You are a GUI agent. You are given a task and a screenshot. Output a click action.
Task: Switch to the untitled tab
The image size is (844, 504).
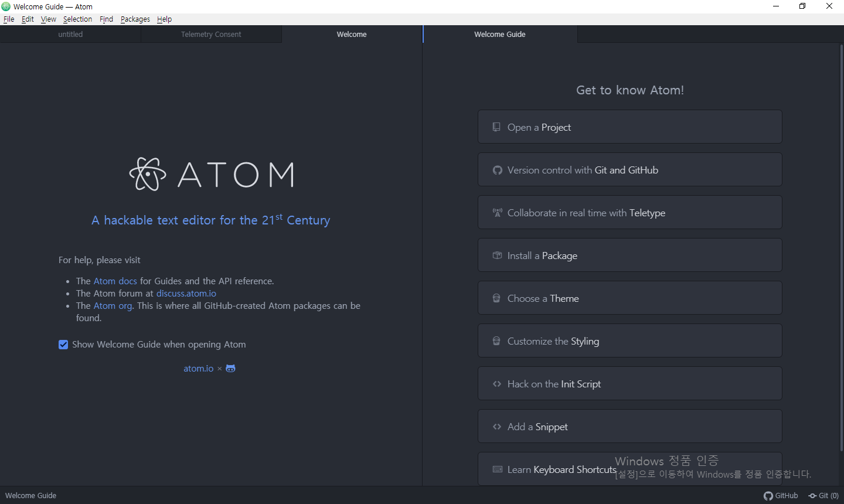[x=70, y=34]
